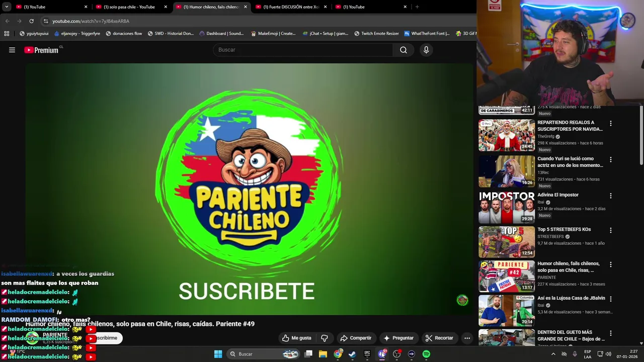Open Epic Games launcher from taskbar
Viewport: 644px width, 362px height.
pyautogui.click(x=367, y=354)
